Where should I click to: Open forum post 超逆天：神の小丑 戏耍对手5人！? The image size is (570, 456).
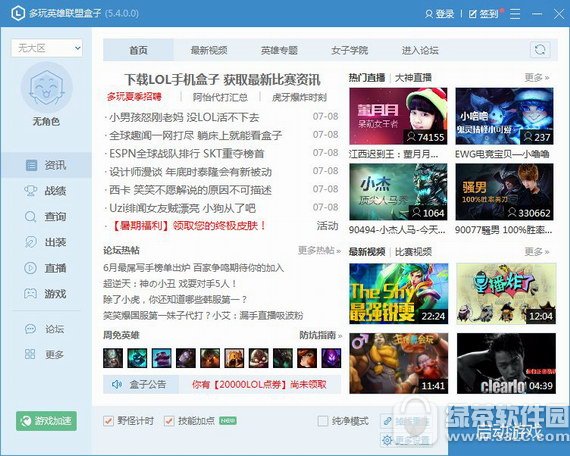[x=170, y=284]
